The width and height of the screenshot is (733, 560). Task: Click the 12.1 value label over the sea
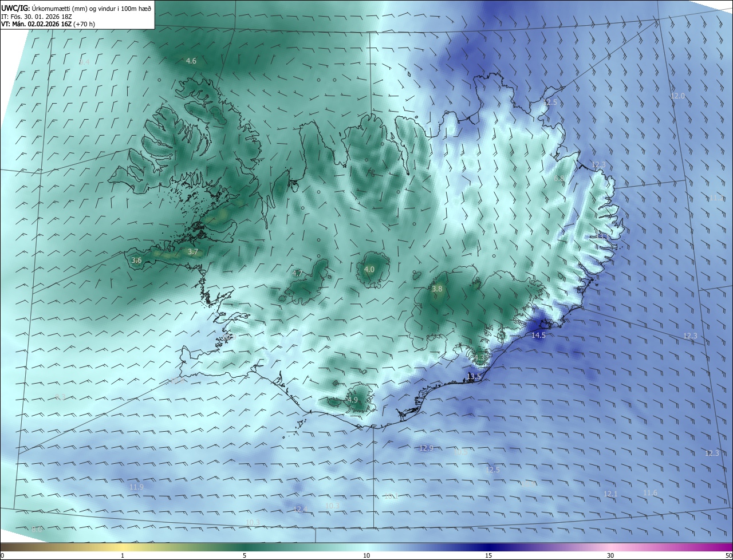611,494
